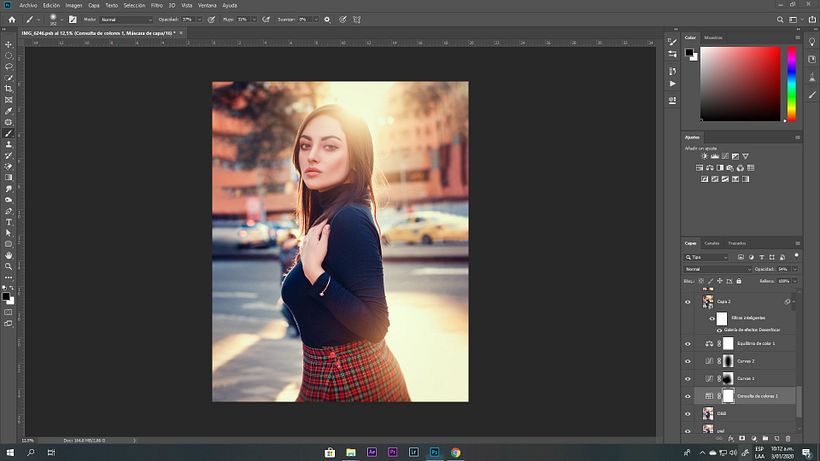Hide the Curvas 2 layer
The width and height of the screenshot is (820, 461).
tap(688, 361)
